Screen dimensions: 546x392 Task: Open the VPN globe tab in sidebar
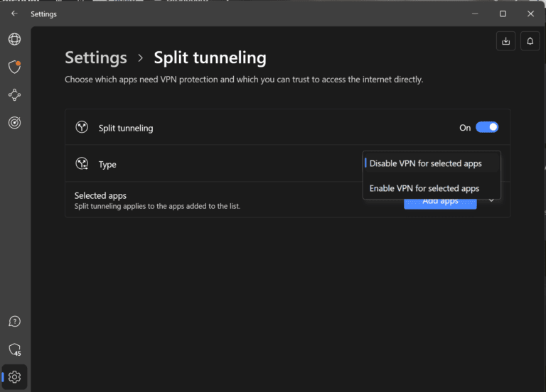click(14, 39)
